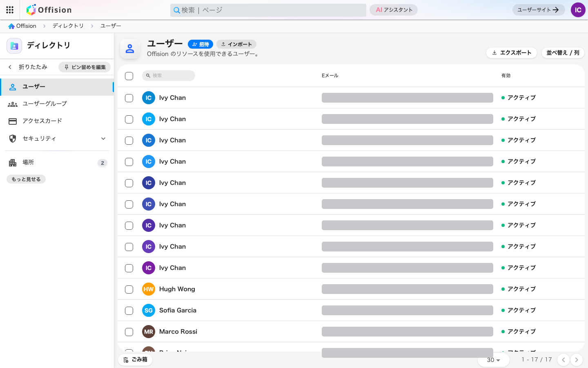Viewport: 588px width, 368px height.
Task: Expand the セキュリティ chevron
Action: [103, 139]
